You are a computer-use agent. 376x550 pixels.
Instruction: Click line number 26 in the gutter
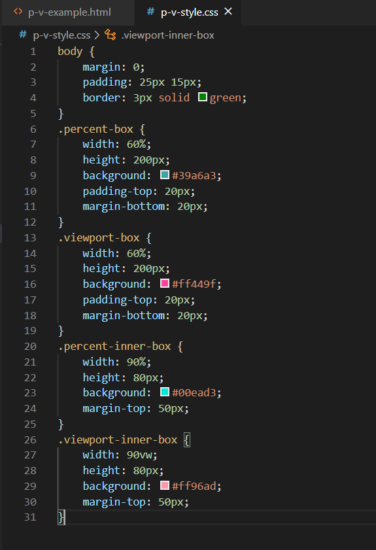point(30,440)
